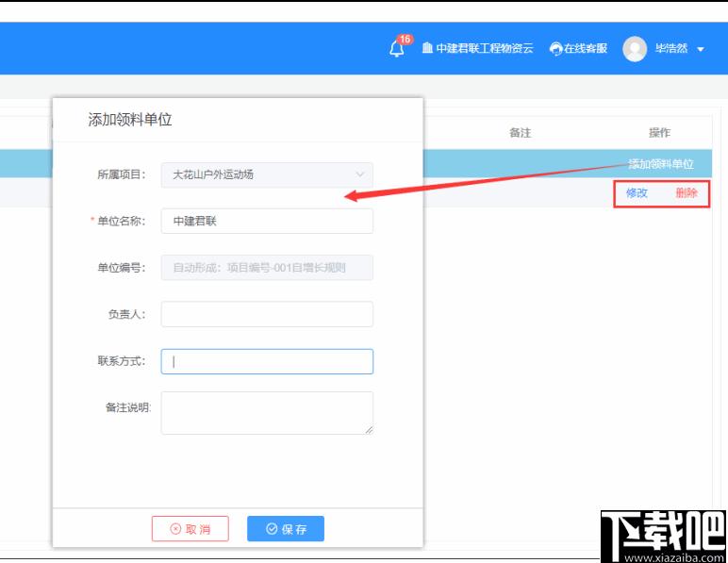Click the 备注 column header
The width and height of the screenshot is (728, 563).
pyautogui.click(x=520, y=133)
